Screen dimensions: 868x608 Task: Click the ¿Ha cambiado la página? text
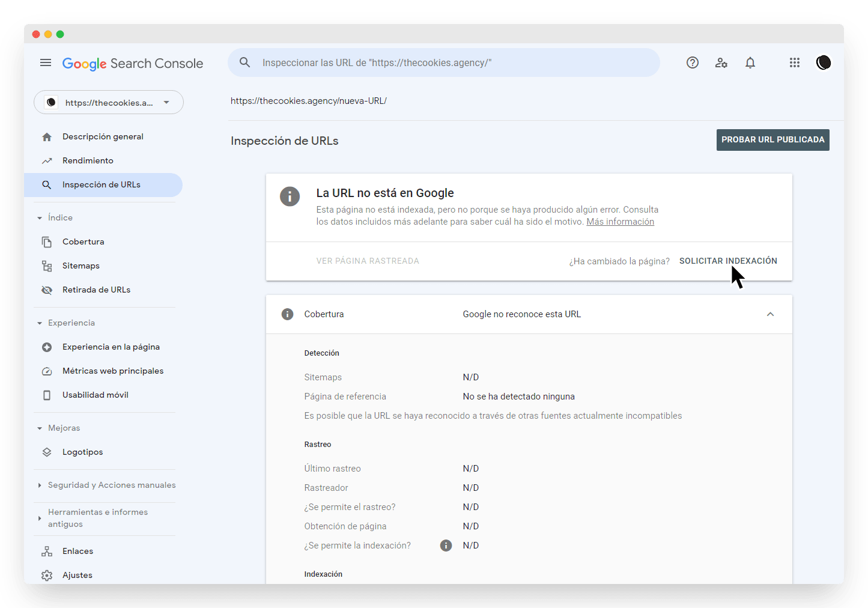click(x=619, y=261)
